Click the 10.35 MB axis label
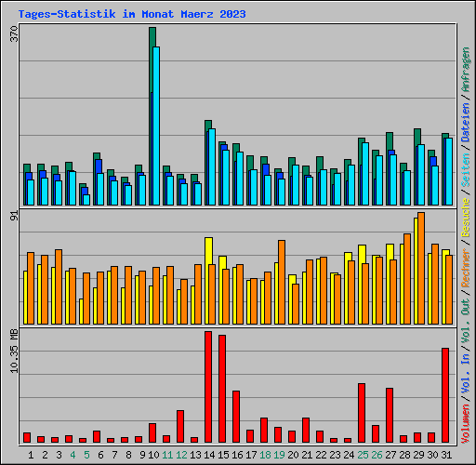The height and width of the screenshot is (465, 476). [x=14, y=351]
